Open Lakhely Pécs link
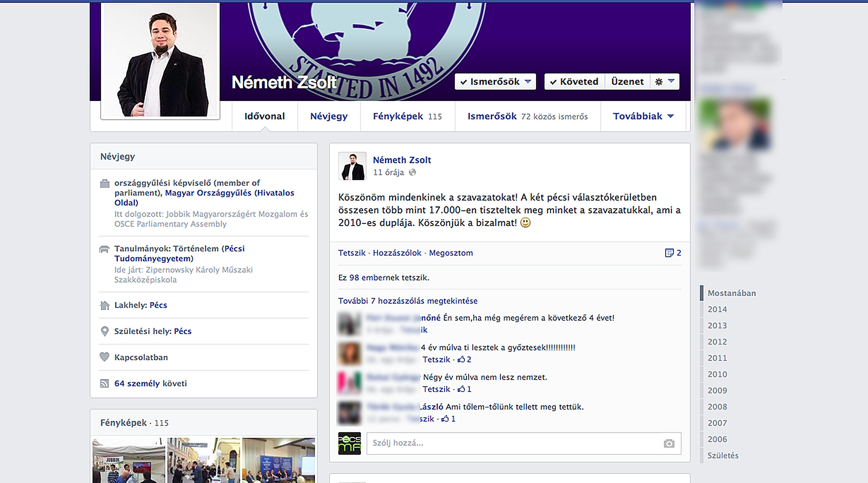The height and width of the screenshot is (483, 868). (x=158, y=305)
